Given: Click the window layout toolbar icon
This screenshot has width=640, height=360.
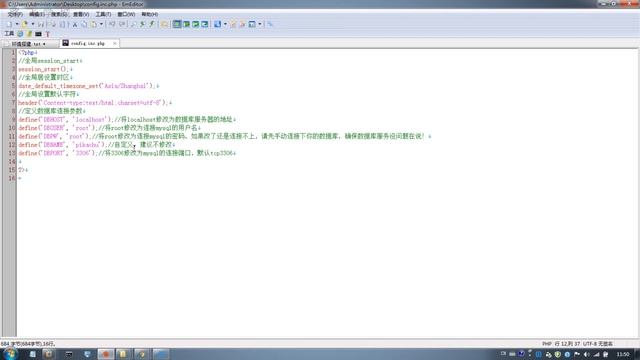Looking at the screenshot, I should pyautogui.click(x=252, y=24).
